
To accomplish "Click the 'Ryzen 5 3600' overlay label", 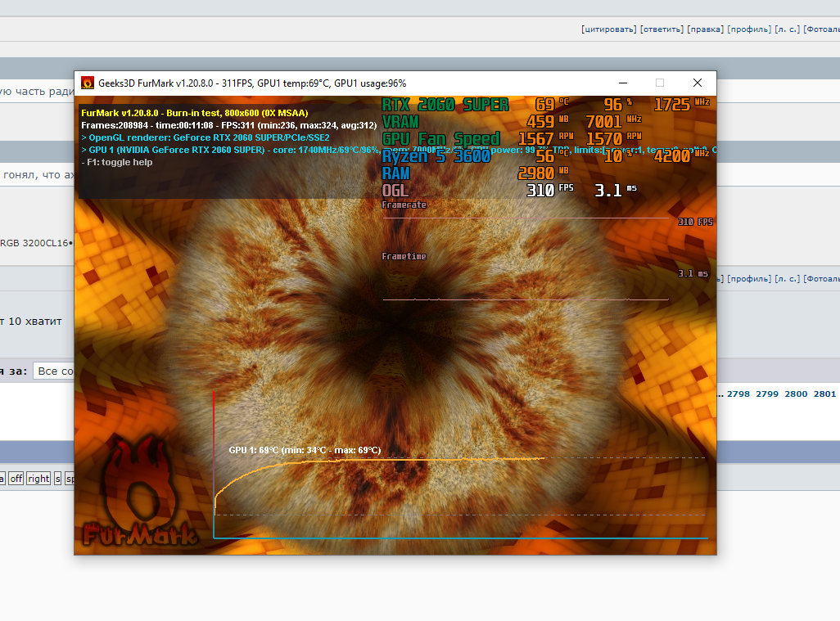I will (x=436, y=155).
